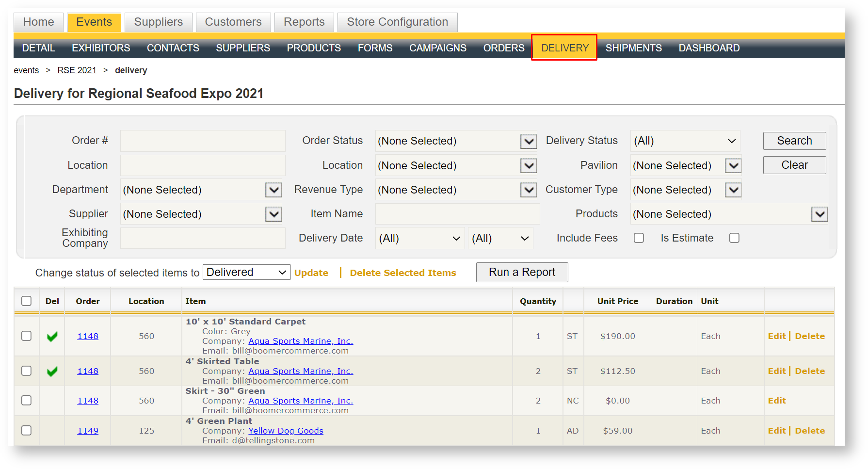This screenshot has height=469, width=868.
Task: Open the Delivery Status selector
Action: pyautogui.click(x=685, y=141)
